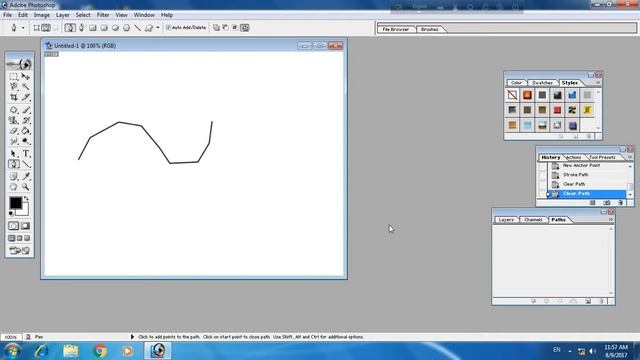
Task: Open the File Browser tab
Action: (396, 29)
